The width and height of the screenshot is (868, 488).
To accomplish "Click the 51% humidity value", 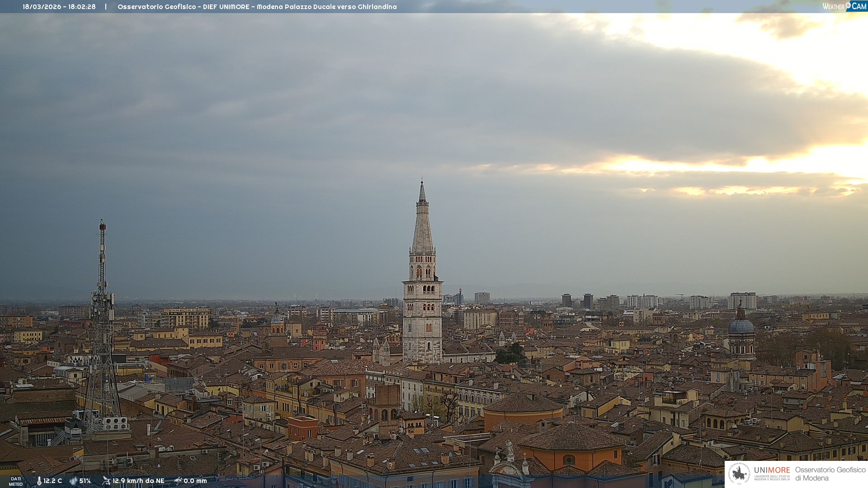I will (x=85, y=481).
